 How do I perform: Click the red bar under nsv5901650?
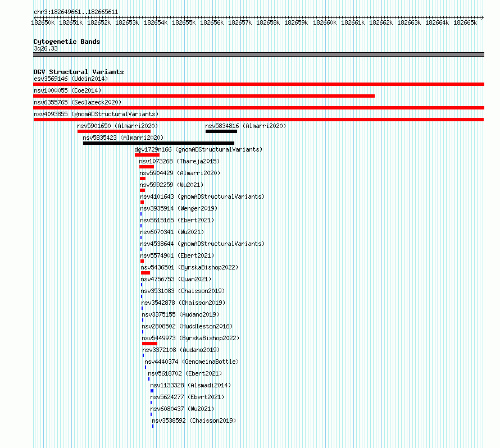(114, 131)
